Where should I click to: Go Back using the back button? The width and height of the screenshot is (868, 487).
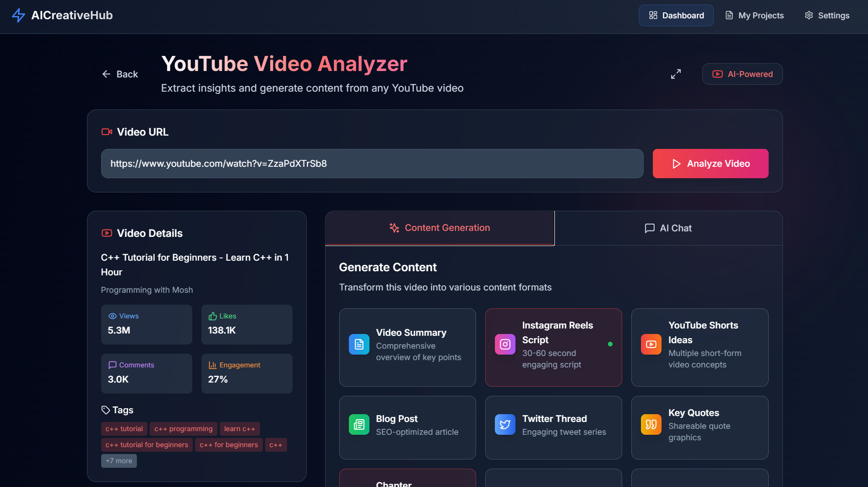(120, 74)
